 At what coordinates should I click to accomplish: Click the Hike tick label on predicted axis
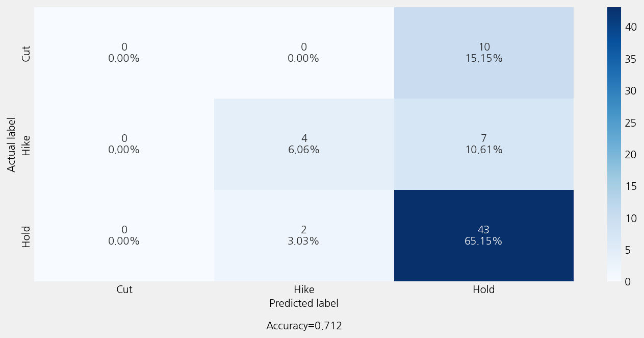[304, 289]
